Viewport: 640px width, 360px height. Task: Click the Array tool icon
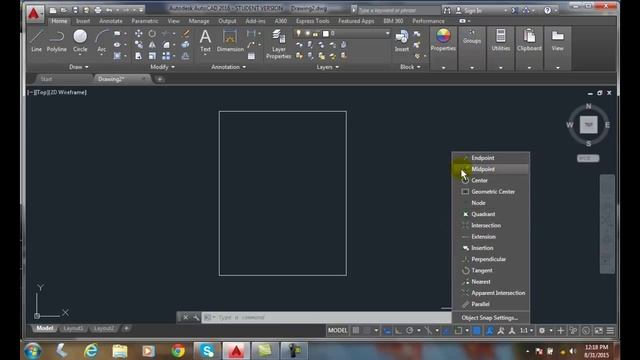pyautogui.click(x=166, y=56)
